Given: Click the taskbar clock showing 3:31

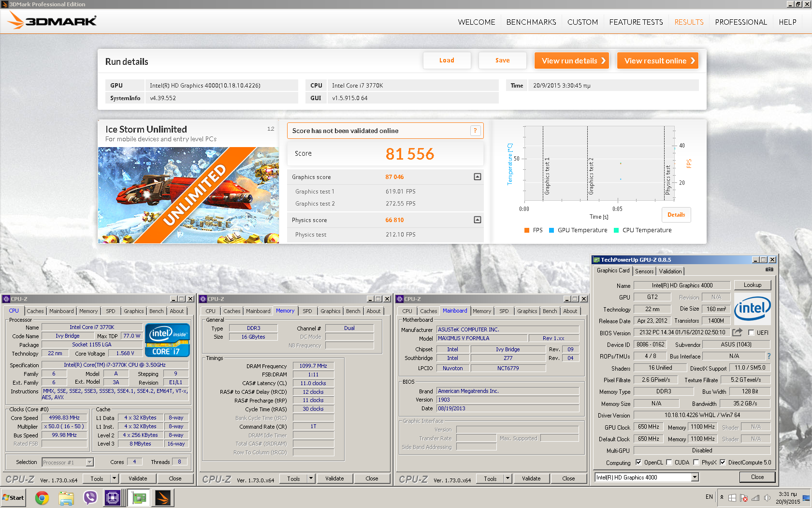Looking at the screenshot, I should tap(788, 498).
